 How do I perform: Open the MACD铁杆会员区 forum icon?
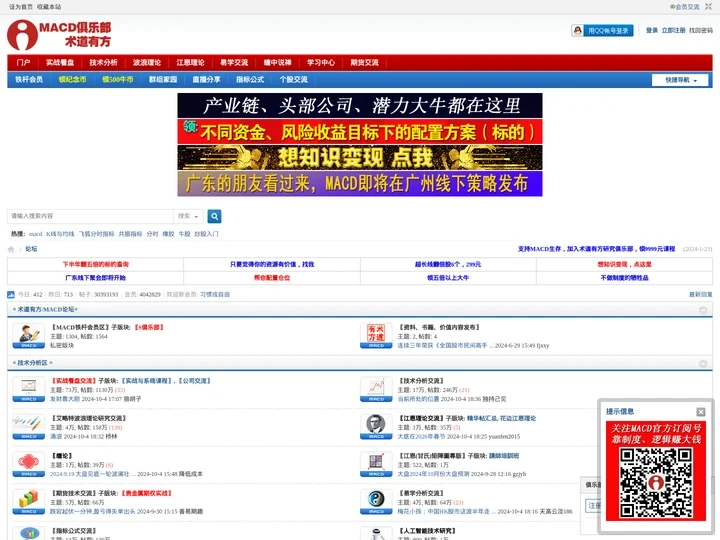coord(28,336)
